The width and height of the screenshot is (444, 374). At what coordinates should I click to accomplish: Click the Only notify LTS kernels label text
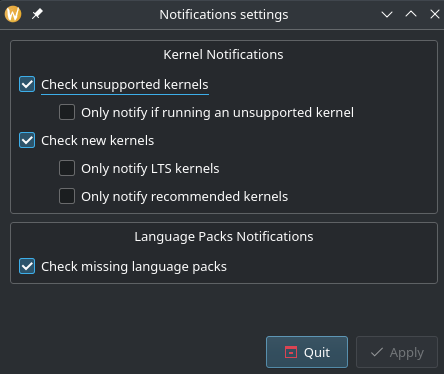(150, 169)
